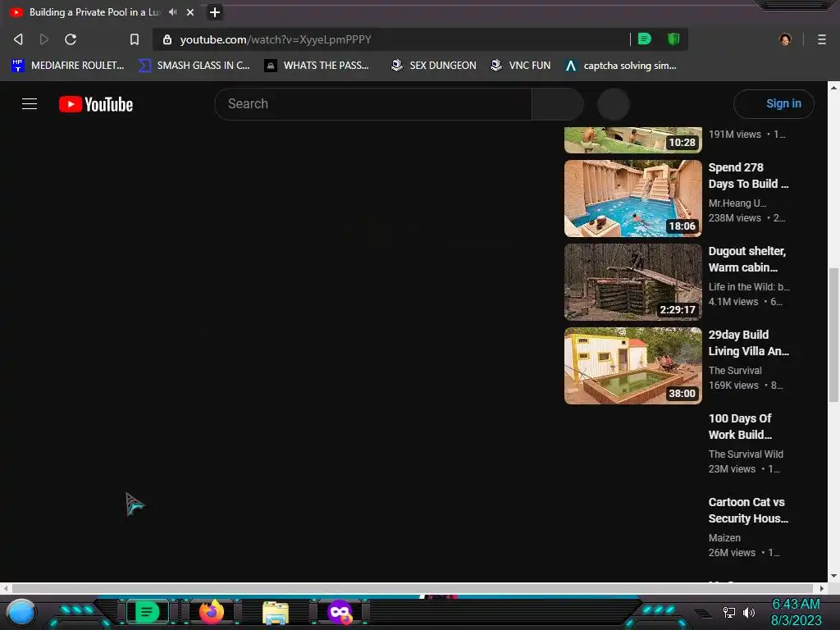Open Dugout shelter, Warm cabin video title
The height and width of the screenshot is (630, 840).
[746, 259]
